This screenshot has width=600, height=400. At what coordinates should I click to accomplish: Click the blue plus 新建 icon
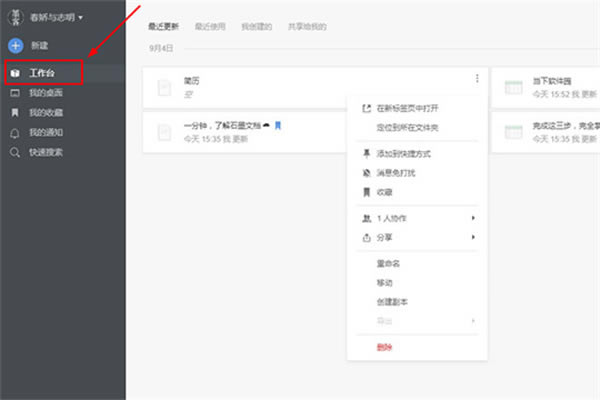click(15, 45)
